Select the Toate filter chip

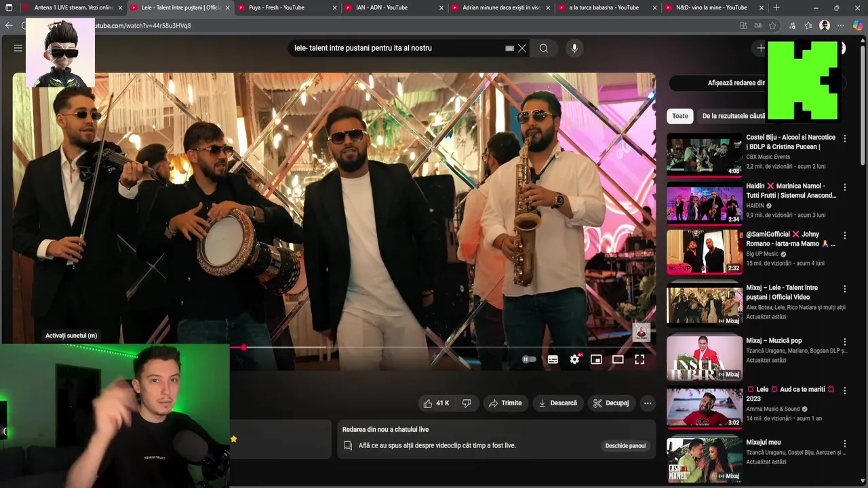680,116
